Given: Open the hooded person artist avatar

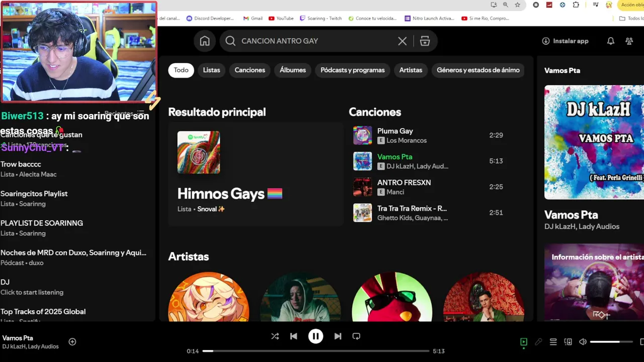Looking at the screenshot, I should [300, 297].
